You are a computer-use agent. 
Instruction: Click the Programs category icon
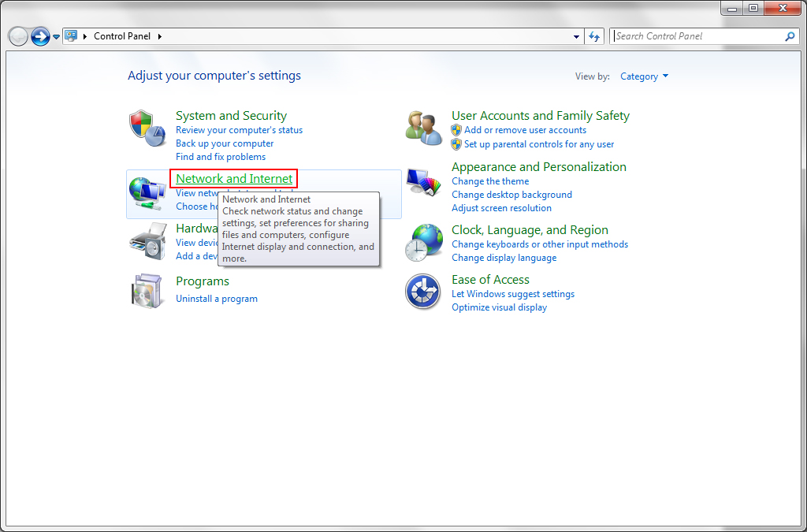[147, 290]
